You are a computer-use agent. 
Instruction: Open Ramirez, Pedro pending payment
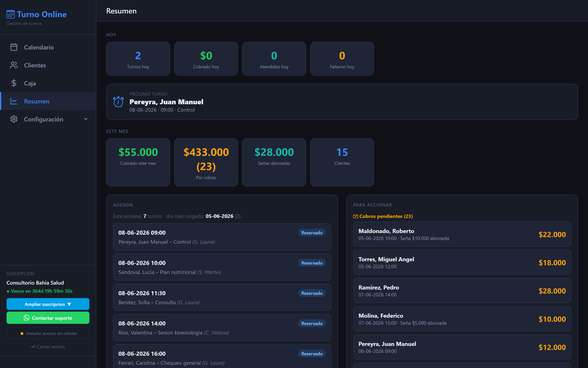[462, 291]
